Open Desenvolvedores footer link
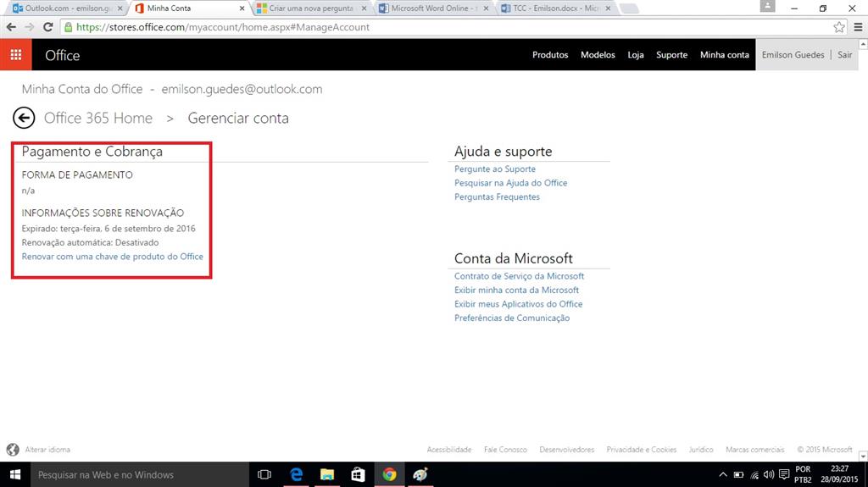The height and width of the screenshot is (487, 868). point(567,450)
